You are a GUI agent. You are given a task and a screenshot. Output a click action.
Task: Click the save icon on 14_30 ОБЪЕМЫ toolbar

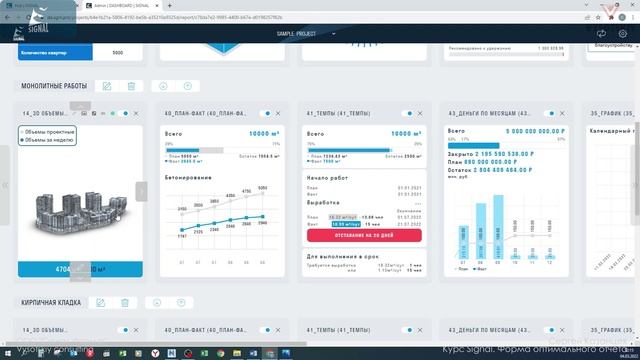tap(94, 113)
